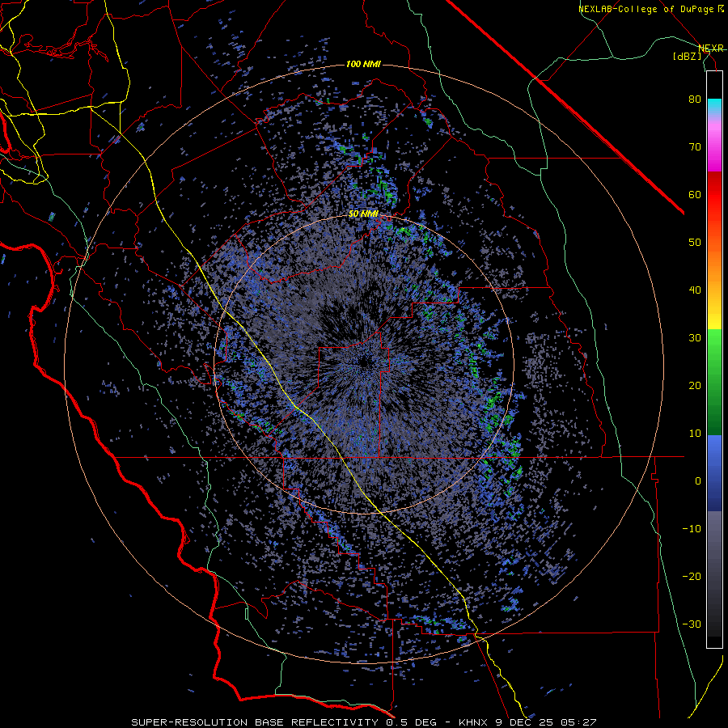This screenshot has width=728, height=728.
Task: Click the 0 value on the dBZ scale
Action: [698, 481]
